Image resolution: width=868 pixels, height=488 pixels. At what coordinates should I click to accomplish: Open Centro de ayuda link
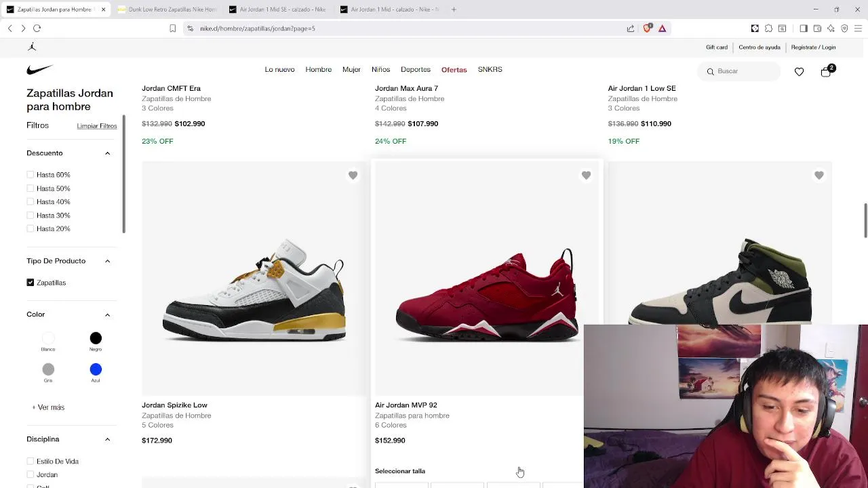[759, 47]
